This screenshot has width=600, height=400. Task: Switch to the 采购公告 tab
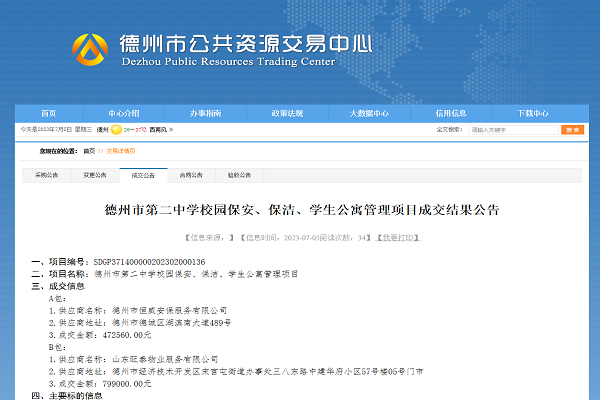47,175
